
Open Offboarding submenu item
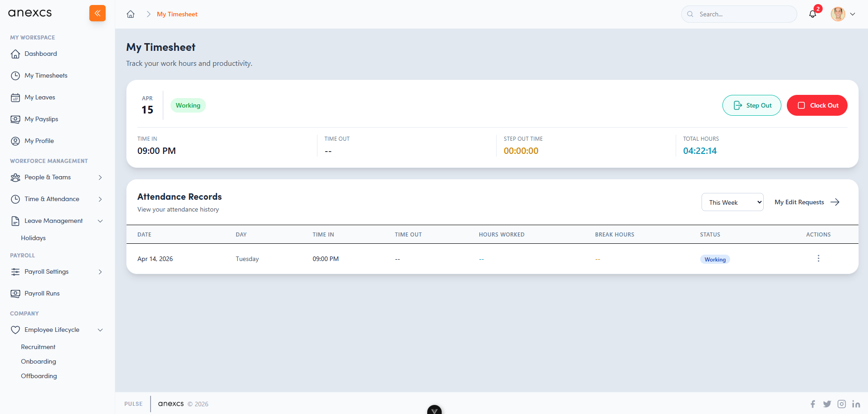click(x=39, y=376)
